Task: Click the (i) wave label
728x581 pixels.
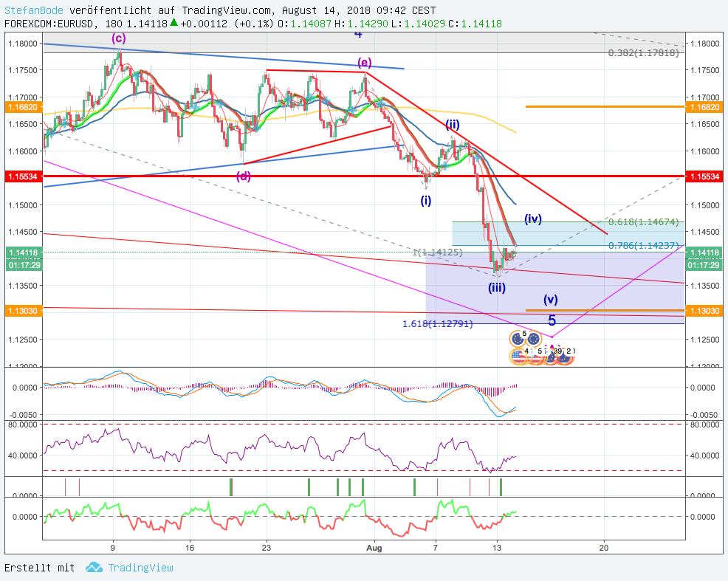Action: point(426,201)
